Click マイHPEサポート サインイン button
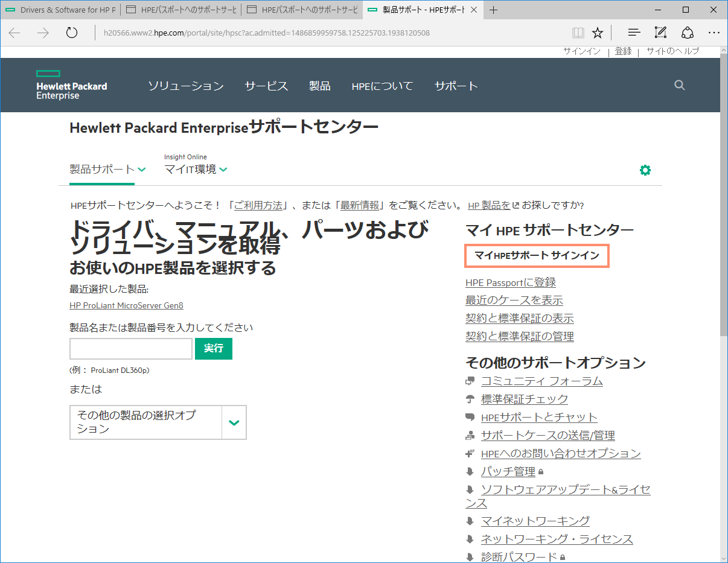The image size is (728, 563). [x=537, y=256]
